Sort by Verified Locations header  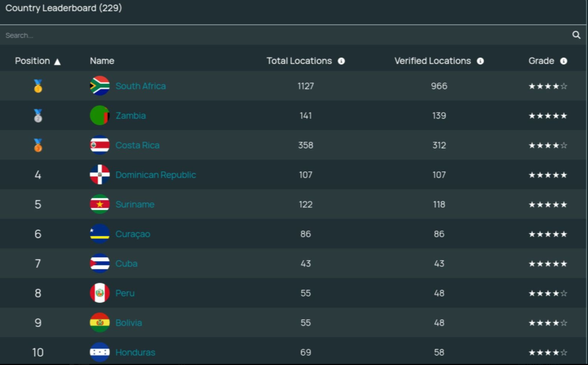click(x=432, y=61)
